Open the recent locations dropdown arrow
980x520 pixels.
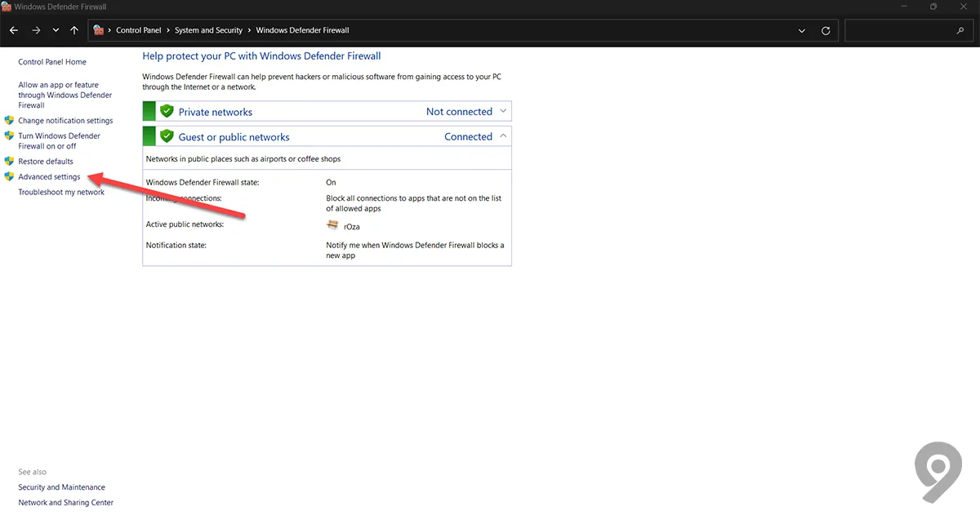[56, 30]
